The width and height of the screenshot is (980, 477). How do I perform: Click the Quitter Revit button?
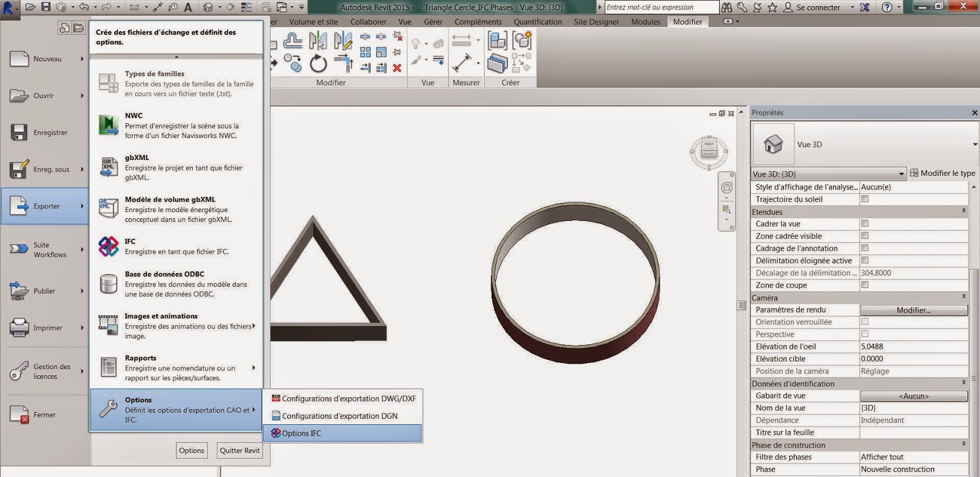[239, 450]
